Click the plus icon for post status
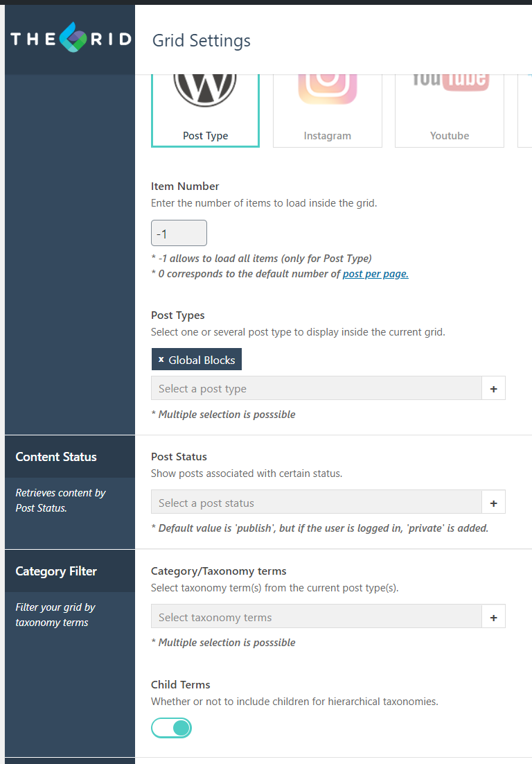Viewport: 532px width, 764px height. [493, 503]
